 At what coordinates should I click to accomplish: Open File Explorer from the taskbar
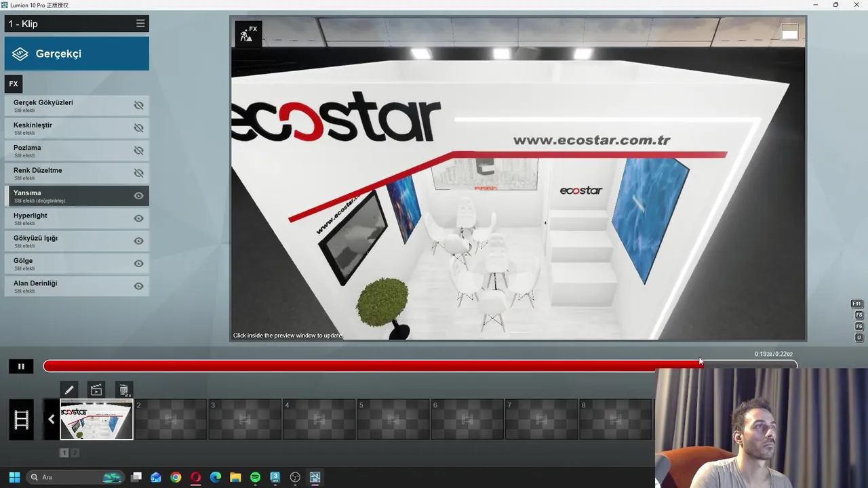click(235, 477)
